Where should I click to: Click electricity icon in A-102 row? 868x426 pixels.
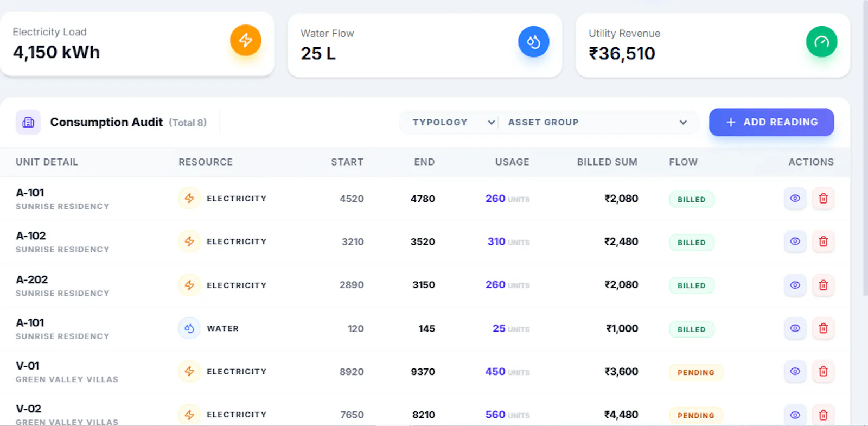189,241
